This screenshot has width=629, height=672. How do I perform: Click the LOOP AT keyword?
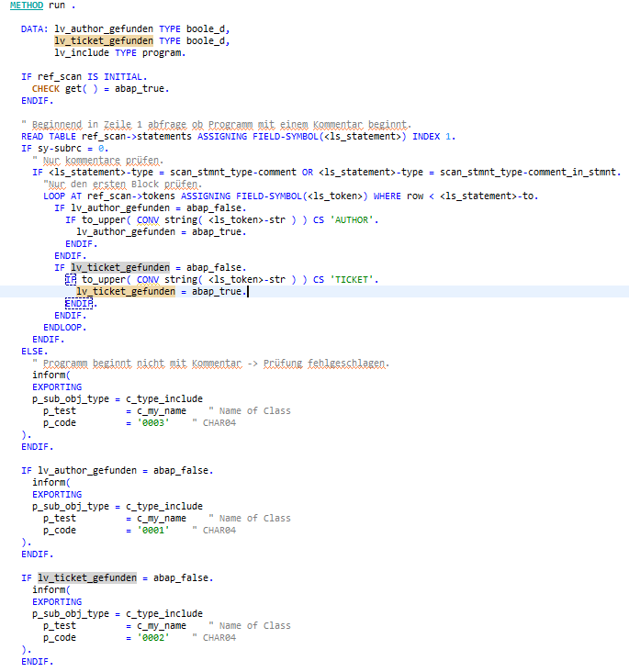pyautogui.click(x=62, y=196)
